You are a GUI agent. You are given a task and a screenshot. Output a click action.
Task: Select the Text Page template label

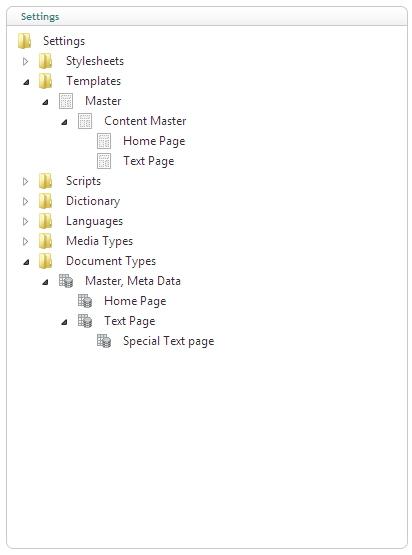pos(149,161)
